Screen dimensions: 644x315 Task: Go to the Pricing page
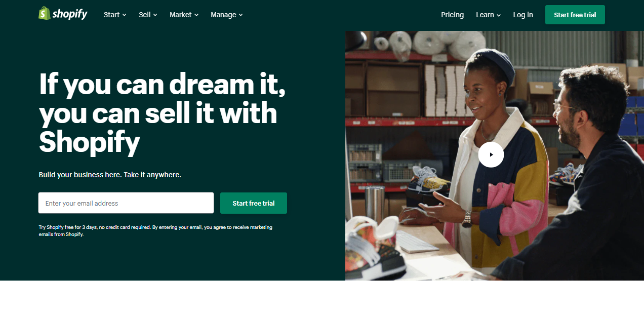[x=452, y=15]
